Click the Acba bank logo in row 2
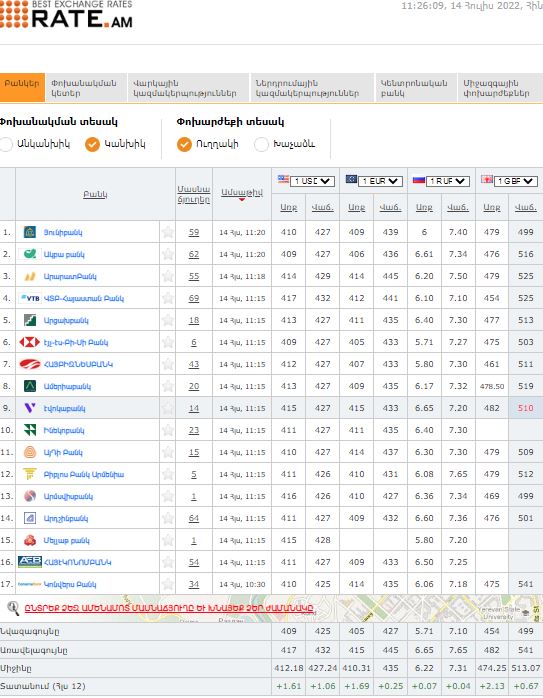 (30, 254)
